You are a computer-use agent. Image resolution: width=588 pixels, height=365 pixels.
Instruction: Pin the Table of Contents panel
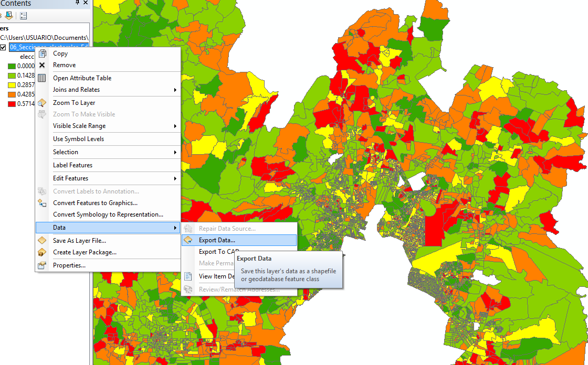(78, 3)
